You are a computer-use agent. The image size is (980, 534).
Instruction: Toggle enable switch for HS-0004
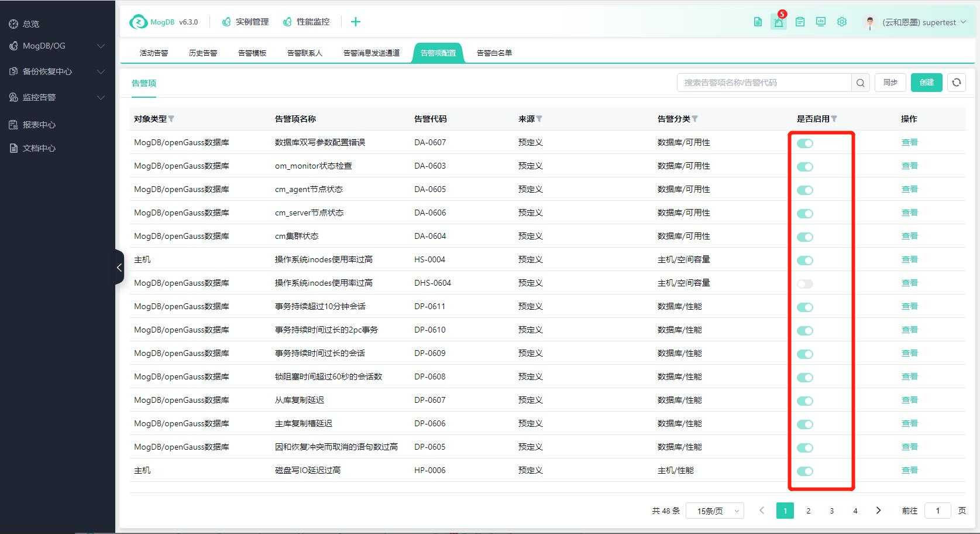805,261
